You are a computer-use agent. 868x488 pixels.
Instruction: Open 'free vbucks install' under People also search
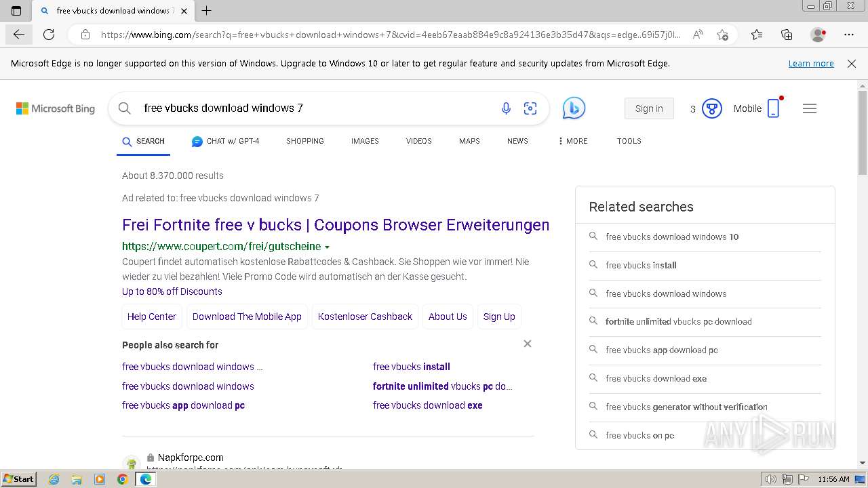coord(412,367)
